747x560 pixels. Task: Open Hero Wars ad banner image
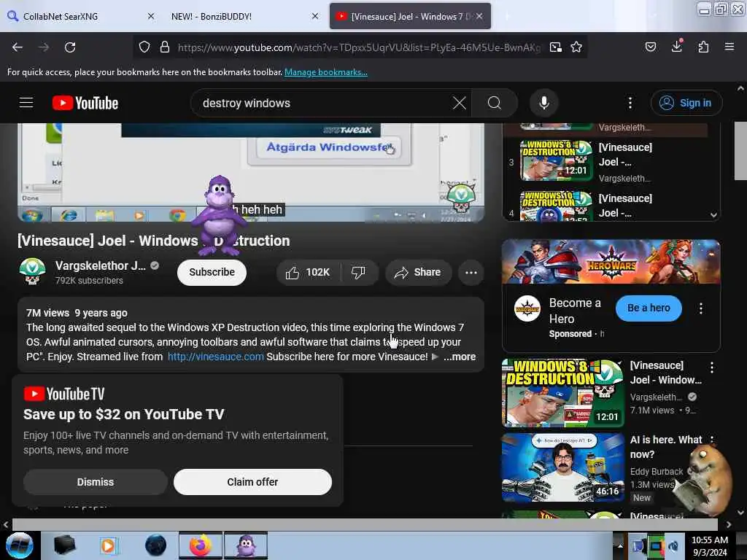pos(611,262)
